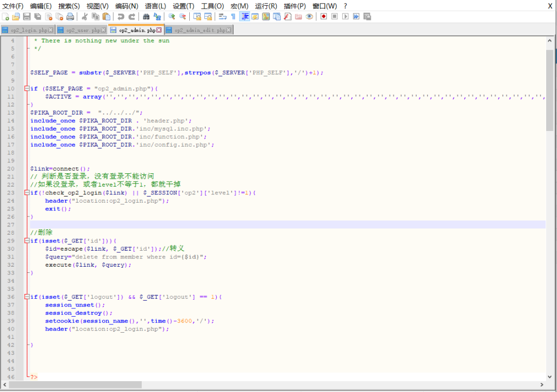Start macro recording with red dot icon
The image size is (557, 392).
click(x=323, y=17)
